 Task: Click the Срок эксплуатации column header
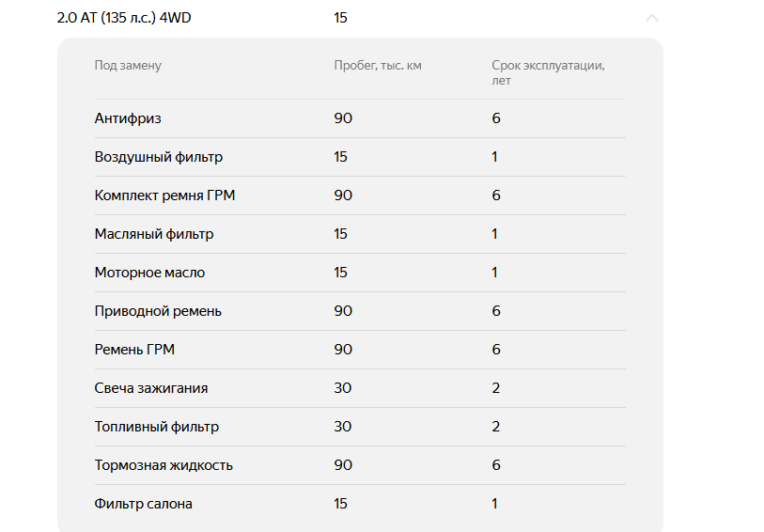click(548, 72)
